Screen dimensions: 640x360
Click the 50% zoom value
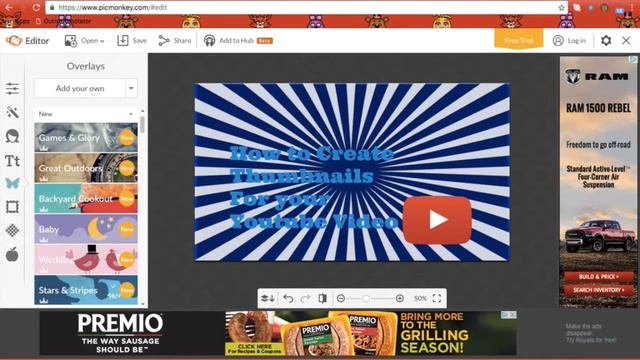(x=420, y=298)
